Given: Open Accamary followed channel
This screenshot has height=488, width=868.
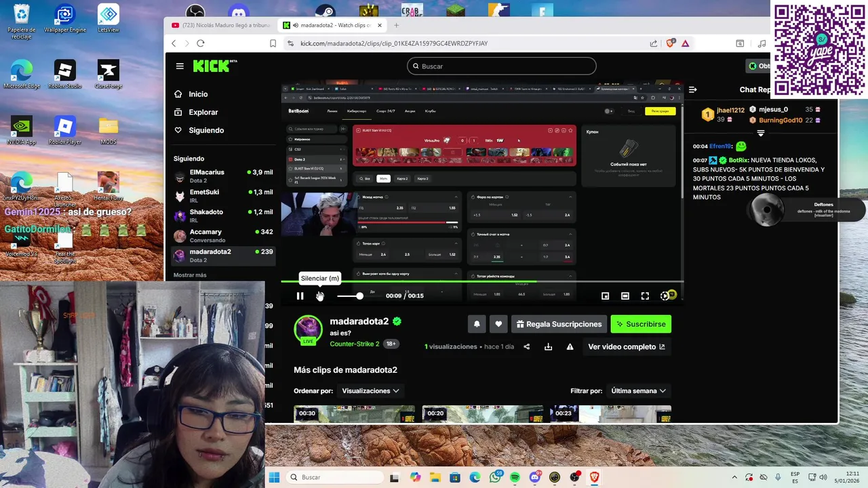Looking at the screenshot, I should click(223, 235).
